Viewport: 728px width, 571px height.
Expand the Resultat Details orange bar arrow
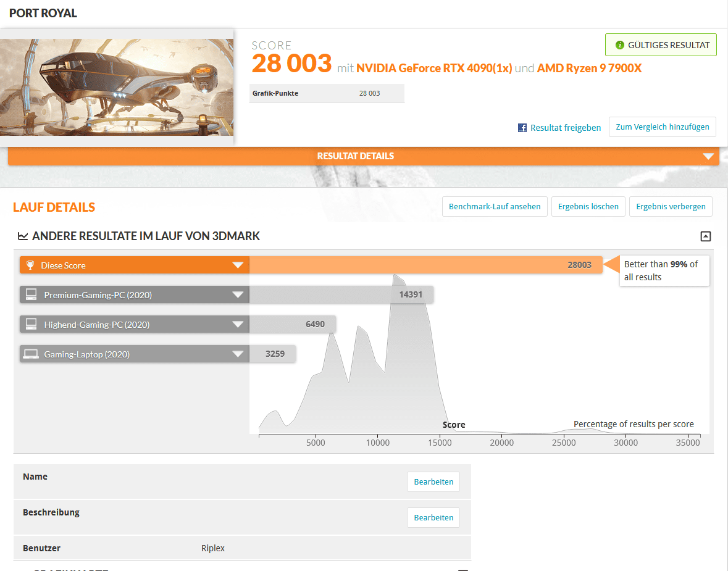708,156
